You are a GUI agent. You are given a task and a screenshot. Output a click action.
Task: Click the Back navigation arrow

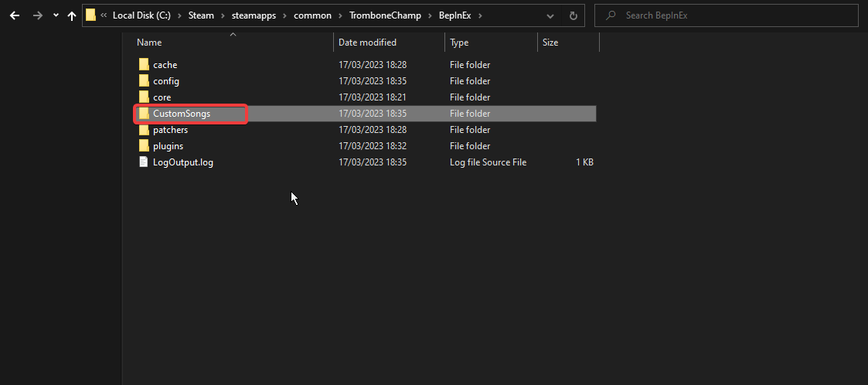tap(15, 15)
